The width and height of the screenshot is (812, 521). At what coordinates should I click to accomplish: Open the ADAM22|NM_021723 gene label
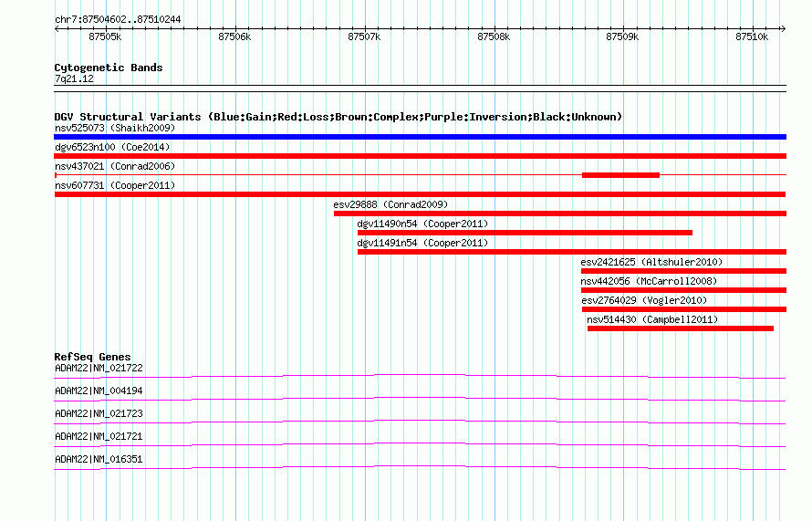tap(99, 414)
